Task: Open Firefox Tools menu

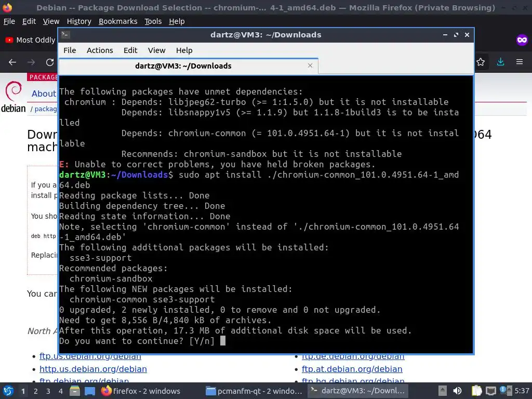Action: (x=153, y=21)
